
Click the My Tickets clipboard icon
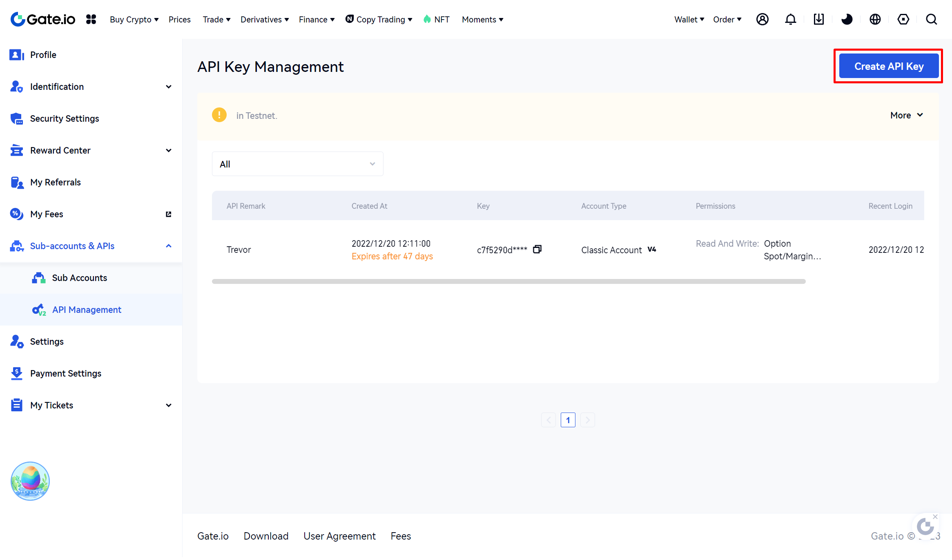tap(16, 405)
